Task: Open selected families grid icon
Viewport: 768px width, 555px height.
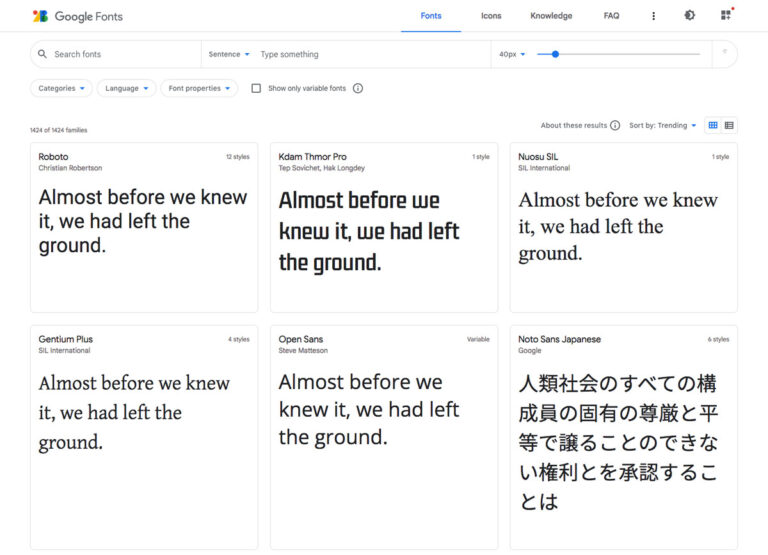Action: [727, 15]
